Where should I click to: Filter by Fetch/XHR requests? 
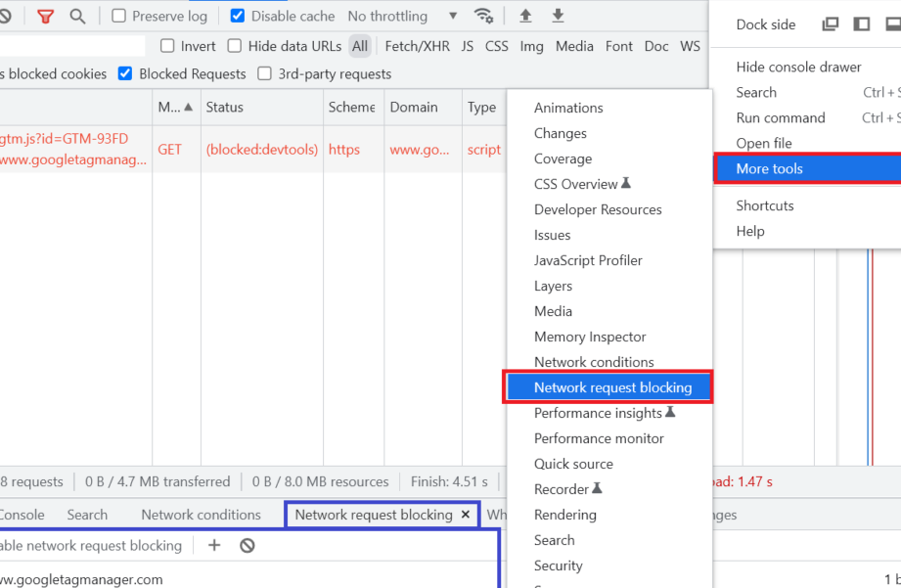(417, 46)
